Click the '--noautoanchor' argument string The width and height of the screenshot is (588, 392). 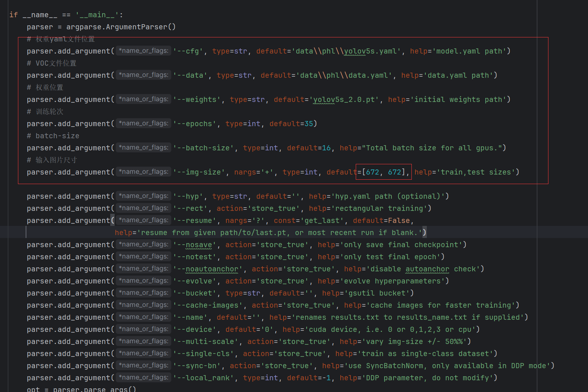tap(208, 269)
